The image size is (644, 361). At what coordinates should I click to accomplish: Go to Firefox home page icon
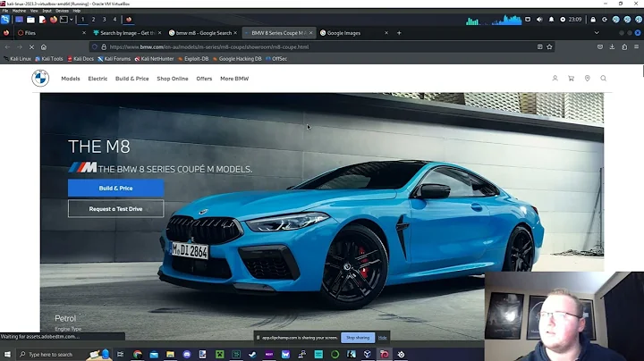44,47
